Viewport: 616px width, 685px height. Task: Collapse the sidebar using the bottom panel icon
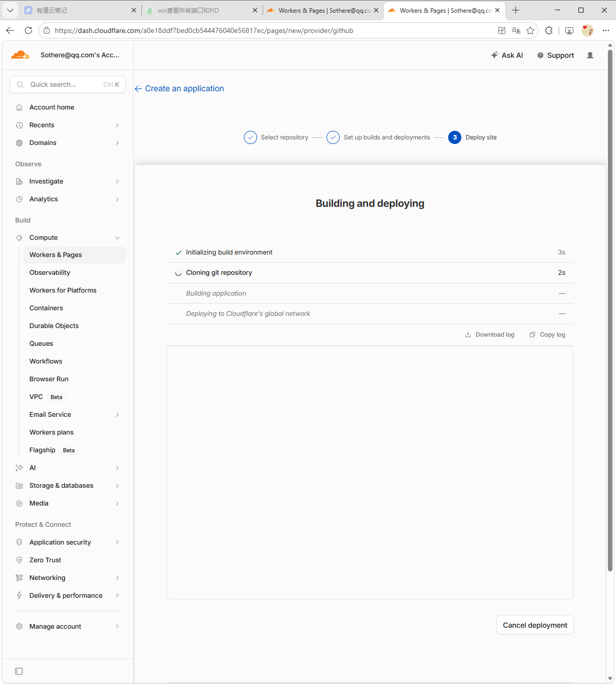tap(19, 671)
